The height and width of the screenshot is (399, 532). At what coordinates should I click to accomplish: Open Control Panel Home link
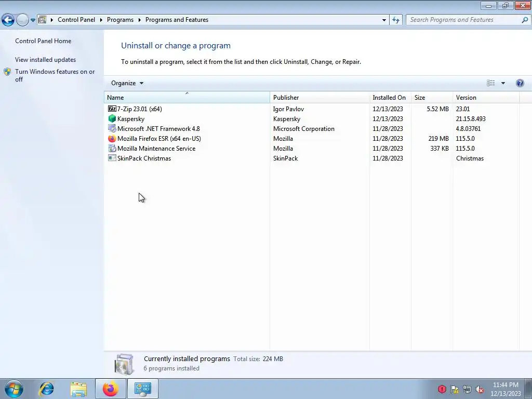pyautogui.click(x=43, y=41)
